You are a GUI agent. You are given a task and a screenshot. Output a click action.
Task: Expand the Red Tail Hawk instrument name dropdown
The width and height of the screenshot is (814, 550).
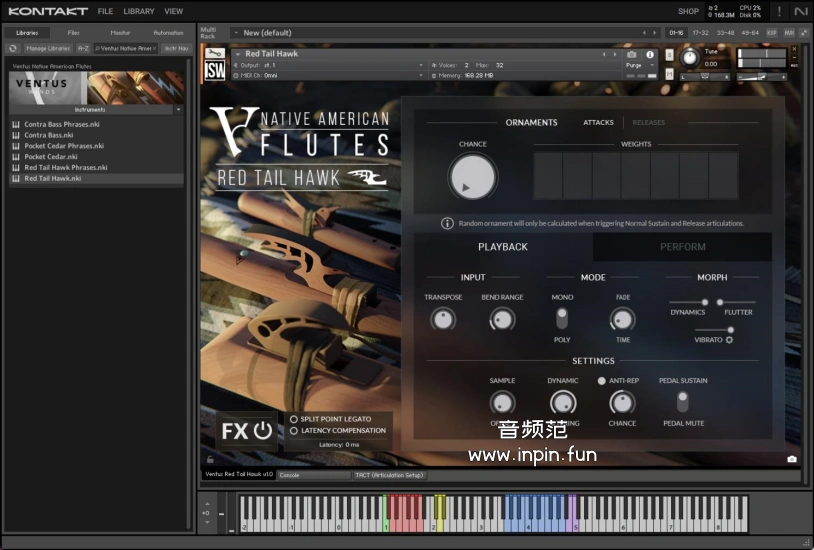(x=238, y=54)
